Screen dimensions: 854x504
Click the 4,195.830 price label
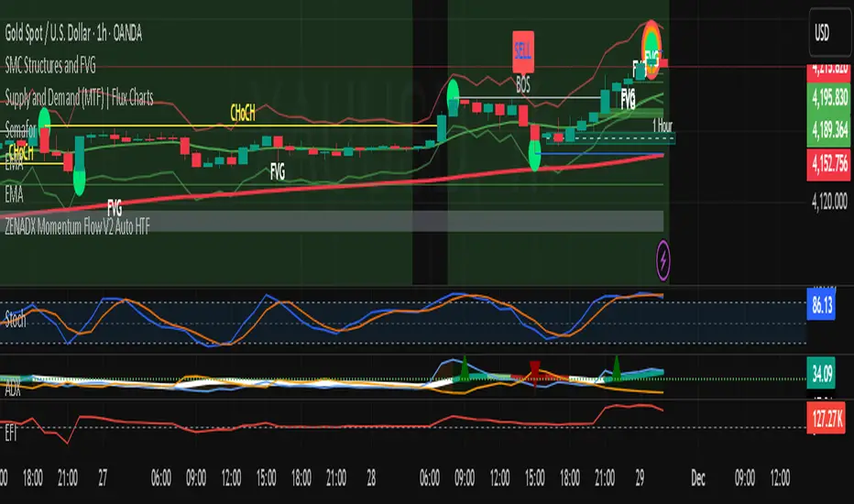pos(828,97)
